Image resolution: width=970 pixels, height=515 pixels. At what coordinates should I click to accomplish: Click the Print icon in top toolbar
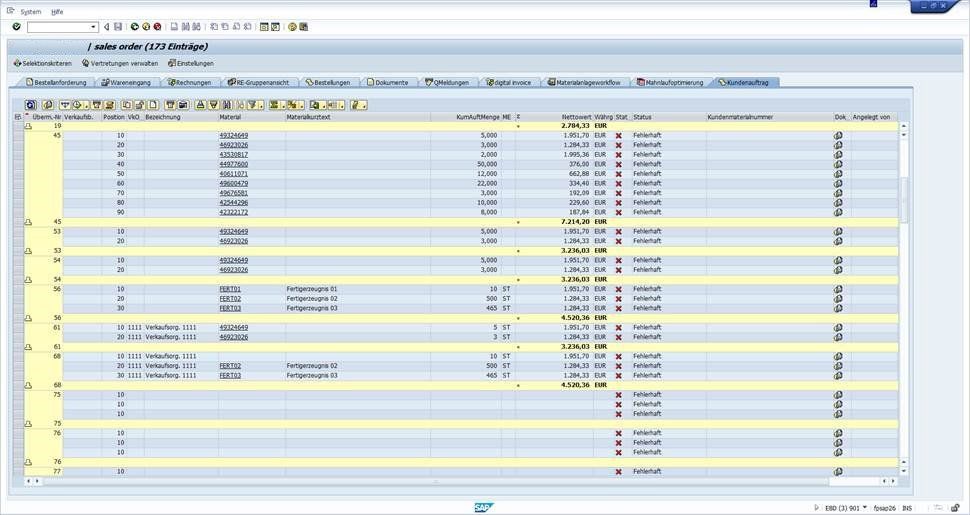click(x=174, y=27)
